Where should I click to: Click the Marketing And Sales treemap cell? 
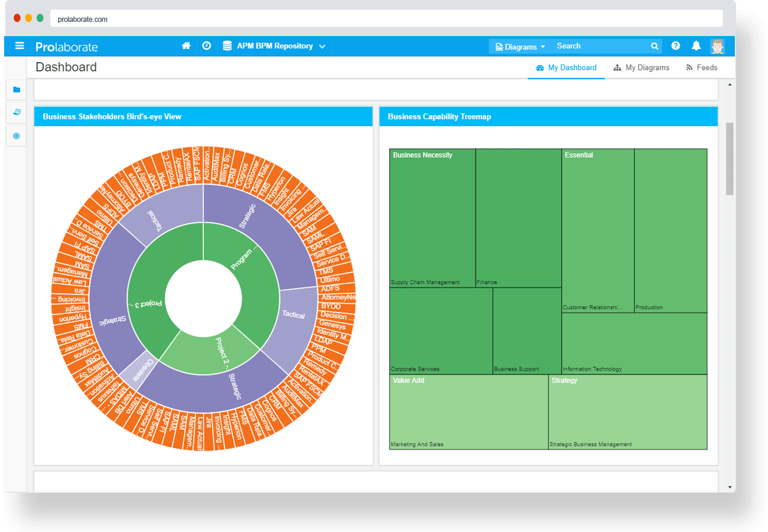pos(469,412)
